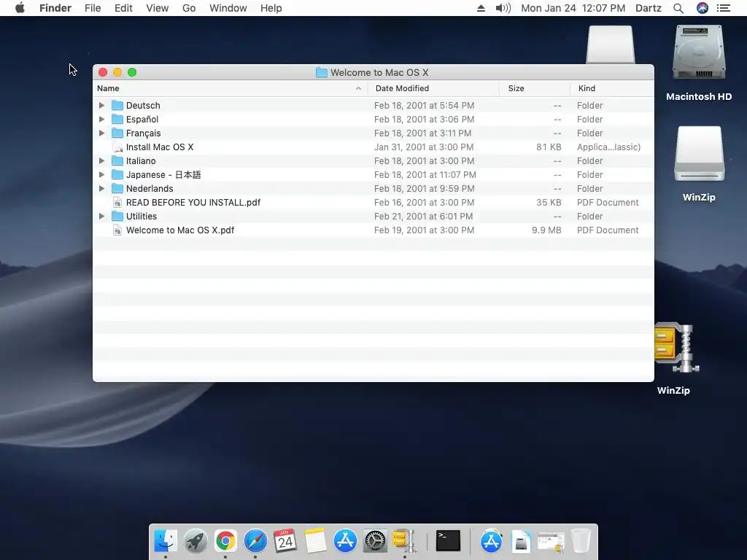
Task: Select the Nederlands folder name
Action: coord(150,189)
